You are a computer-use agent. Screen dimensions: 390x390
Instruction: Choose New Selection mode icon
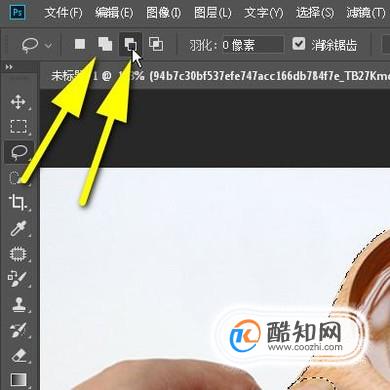80,44
